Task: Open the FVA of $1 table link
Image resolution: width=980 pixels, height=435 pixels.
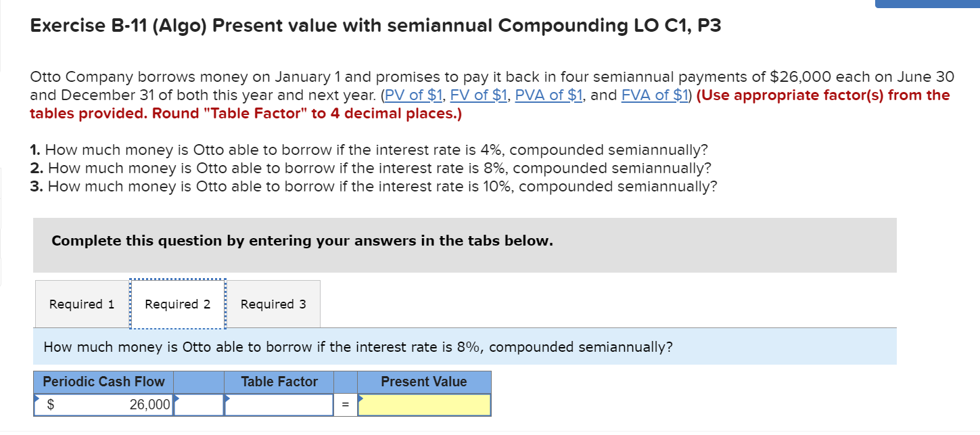Action: tap(653, 95)
